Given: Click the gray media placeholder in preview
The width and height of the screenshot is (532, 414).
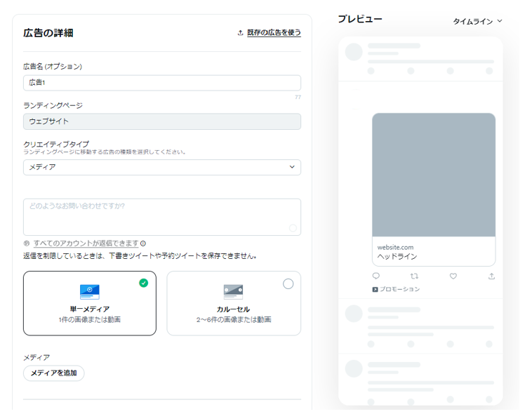Looking at the screenshot, I should pyautogui.click(x=434, y=175).
